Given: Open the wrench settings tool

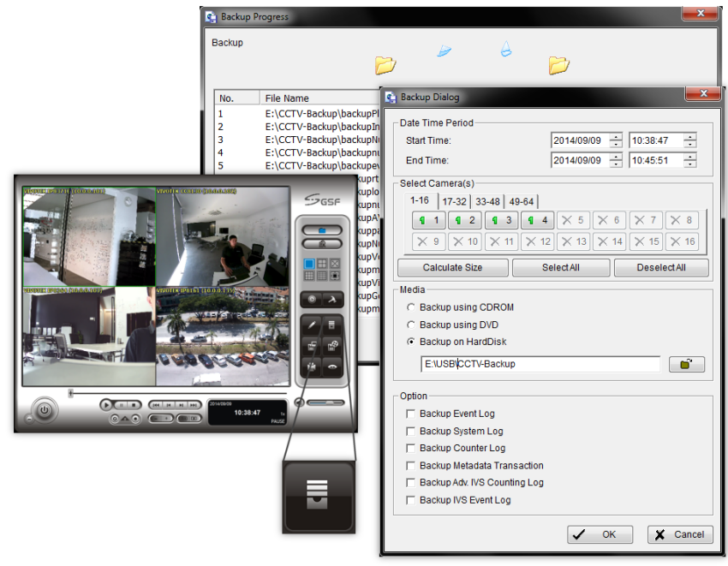Looking at the screenshot, I should (331, 300).
